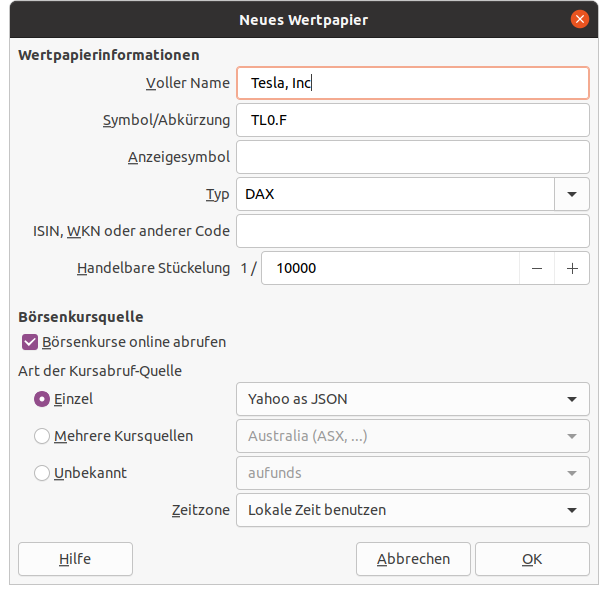
Task: Select the Einzel radio button
Action: tap(42, 399)
